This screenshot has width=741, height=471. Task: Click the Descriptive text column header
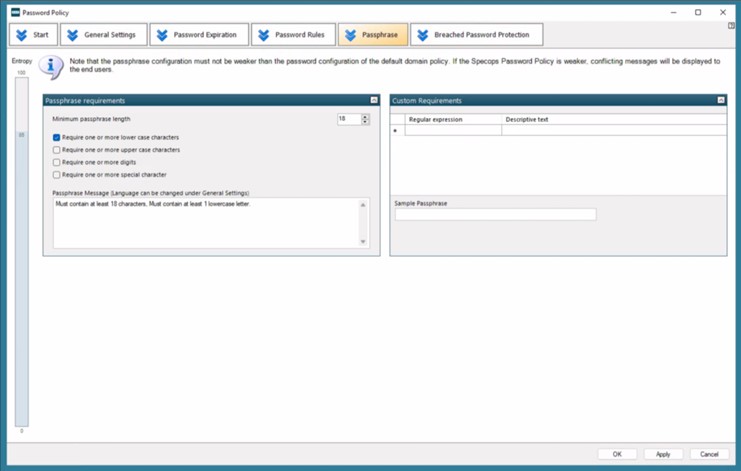[614, 120]
